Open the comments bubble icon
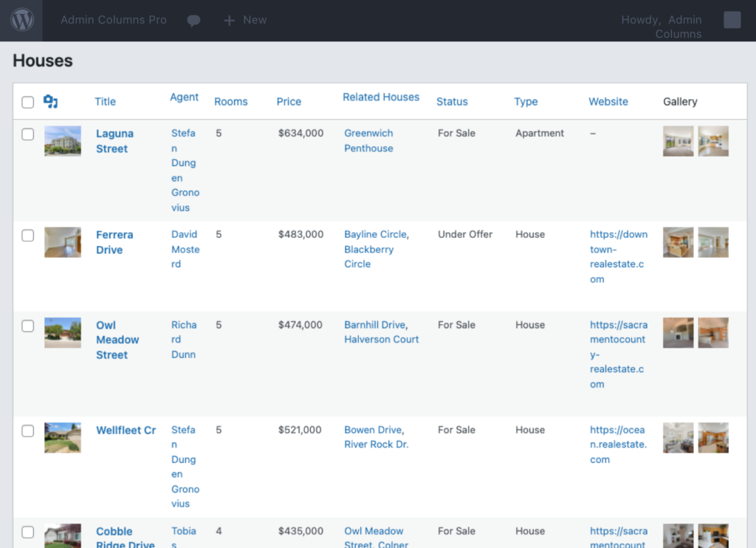756x548 pixels. point(193,20)
